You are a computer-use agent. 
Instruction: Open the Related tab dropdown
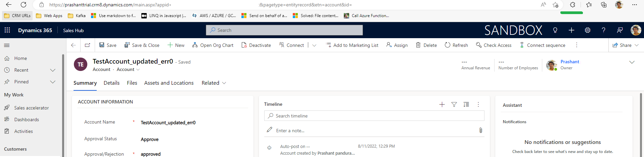point(214,83)
